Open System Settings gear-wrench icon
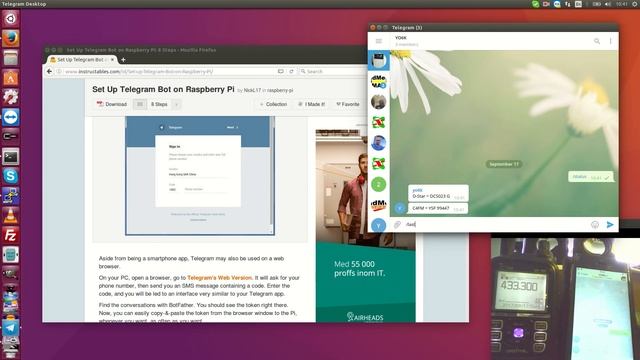 (x=11, y=97)
